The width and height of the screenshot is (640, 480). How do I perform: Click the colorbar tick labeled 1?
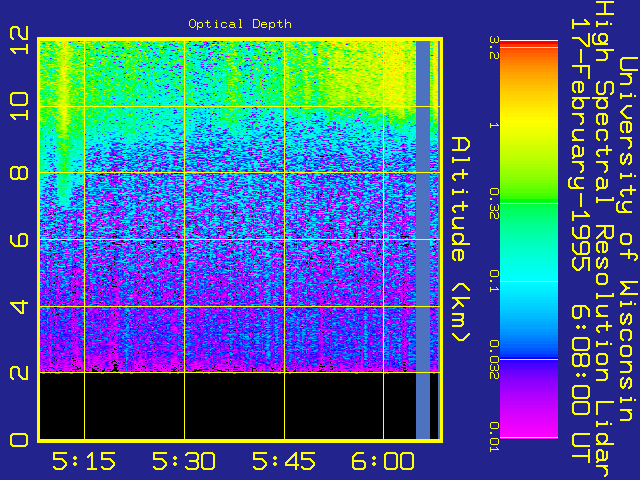click(494, 125)
